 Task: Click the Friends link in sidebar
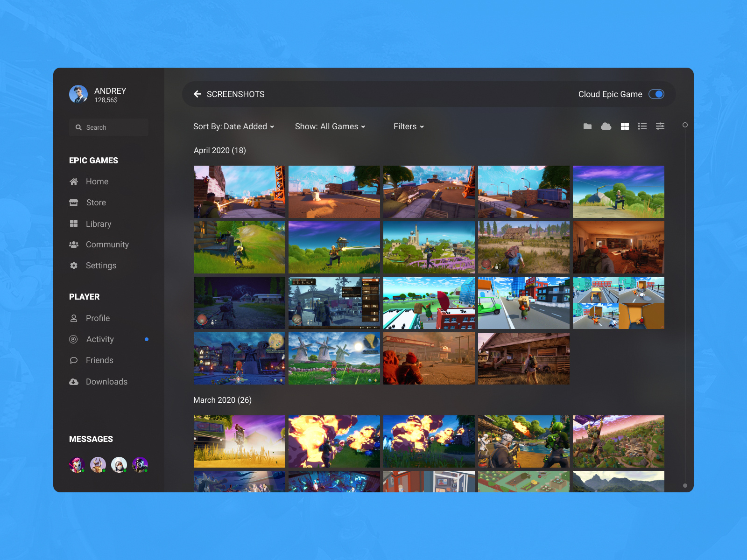[99, 360]
